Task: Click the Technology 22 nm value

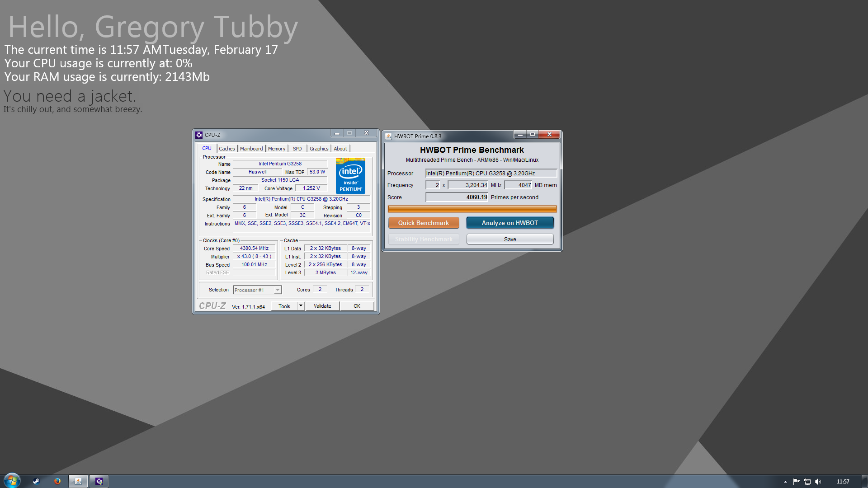Action: point(245,188)
